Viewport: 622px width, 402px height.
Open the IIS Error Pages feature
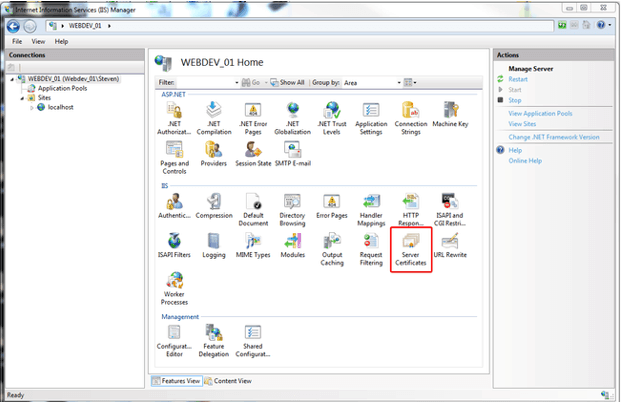click(332, 206)
